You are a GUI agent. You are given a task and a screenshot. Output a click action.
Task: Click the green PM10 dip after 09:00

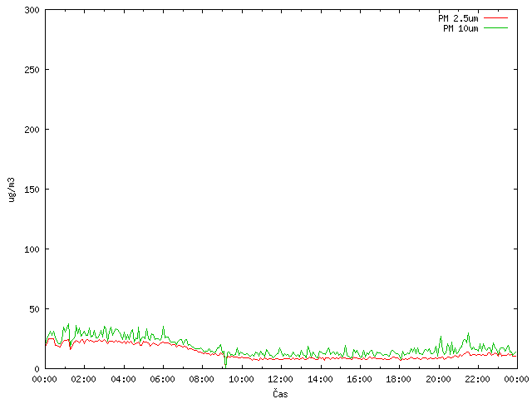point(225,361)
